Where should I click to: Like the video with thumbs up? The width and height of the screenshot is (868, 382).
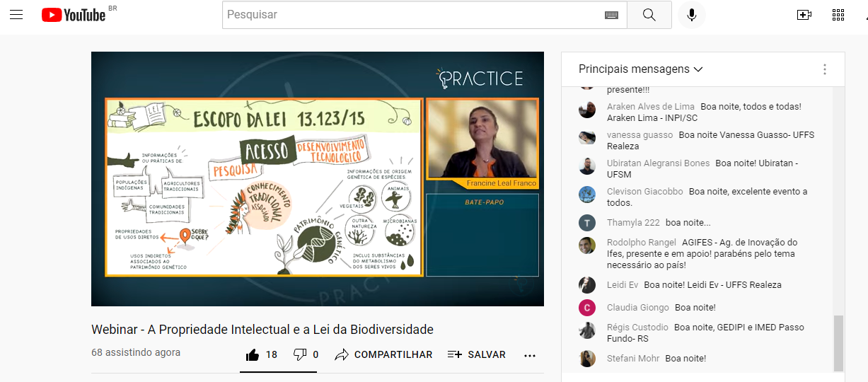point(253,354)
